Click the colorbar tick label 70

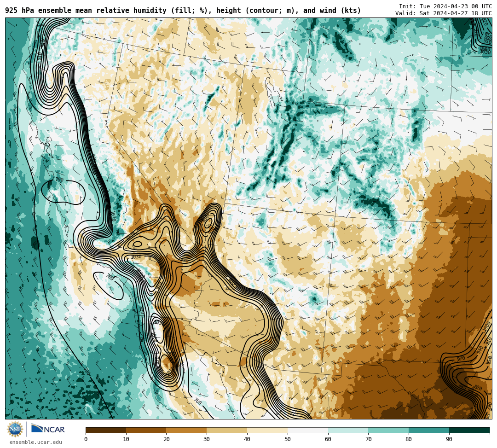click(368, 439)
